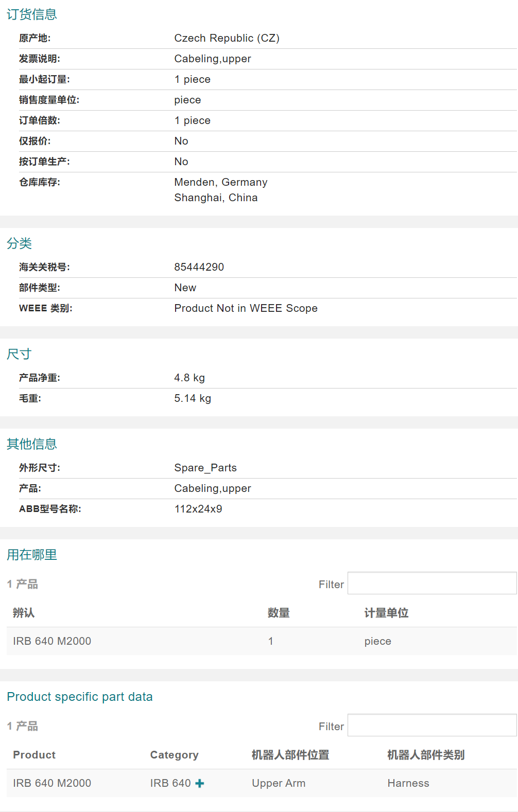Click the 机器人部件类别 column header
The image size is (518, 812).
426,755
